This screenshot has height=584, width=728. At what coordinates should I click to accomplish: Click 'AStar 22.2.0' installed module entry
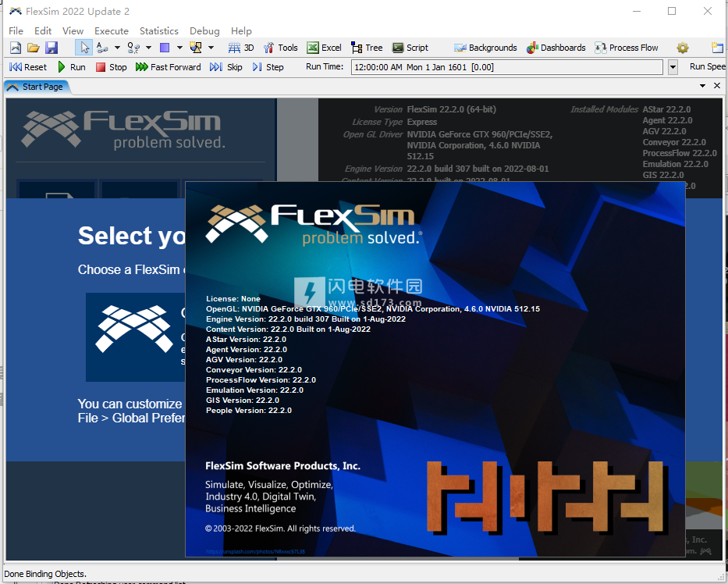pos(666,109)
